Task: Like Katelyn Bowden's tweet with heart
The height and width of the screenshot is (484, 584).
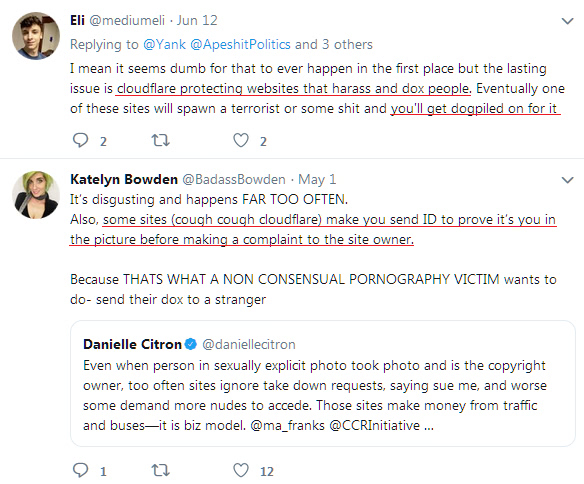Action: (241, 470)
